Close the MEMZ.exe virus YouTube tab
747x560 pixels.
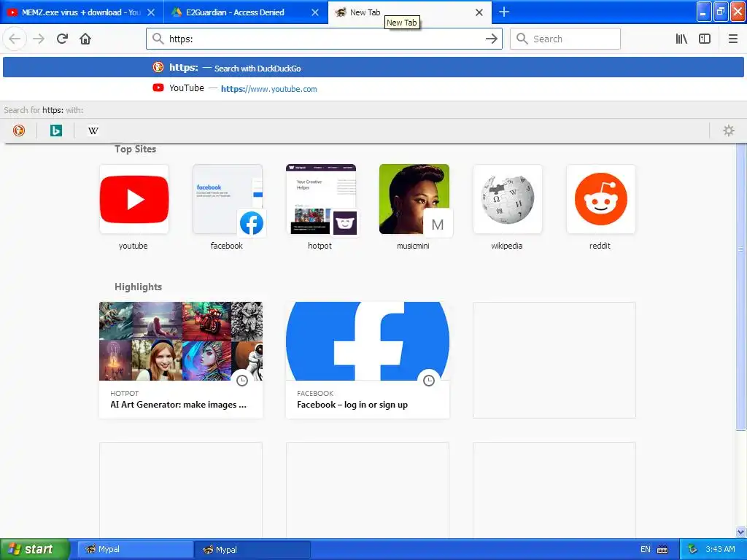(x=151, y=12)
